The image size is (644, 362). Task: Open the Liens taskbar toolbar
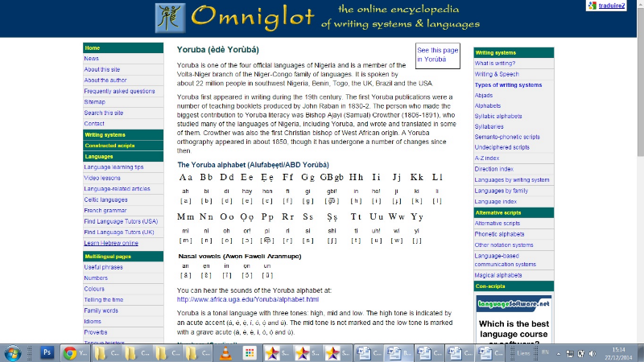click(x=523, y=353)
